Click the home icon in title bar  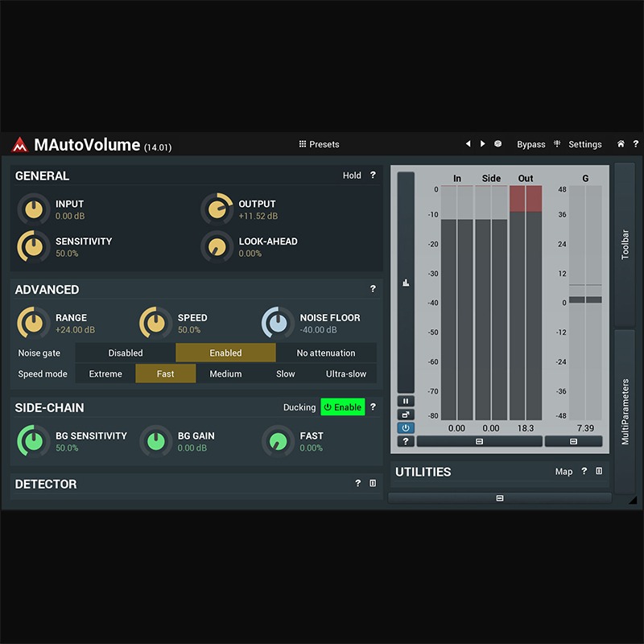[x=621, y=144]
